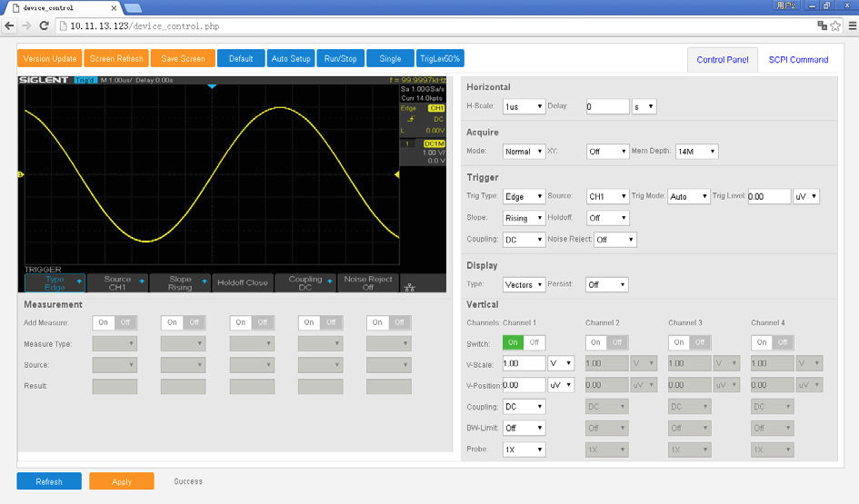Turn Channel 3 switch On

pyautogui.click(x=679, y=342)
